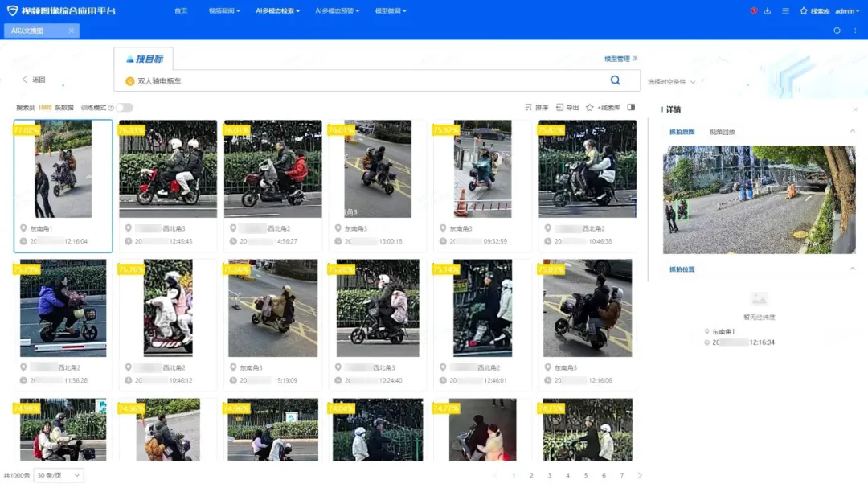The height and width of the screenshot is (488, 868).
Task: Click the red shield alert icon
Action: pyautogui.click(x=754, y=11)
